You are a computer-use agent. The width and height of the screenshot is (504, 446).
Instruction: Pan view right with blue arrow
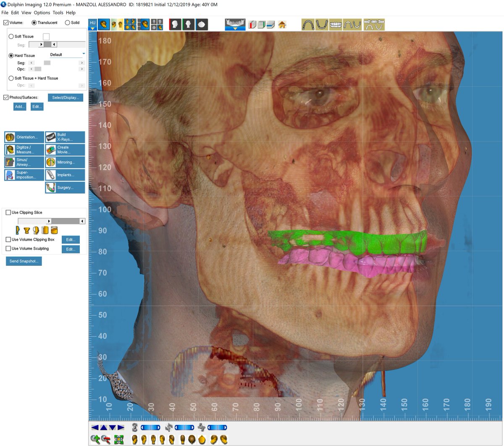coord(121,428)
